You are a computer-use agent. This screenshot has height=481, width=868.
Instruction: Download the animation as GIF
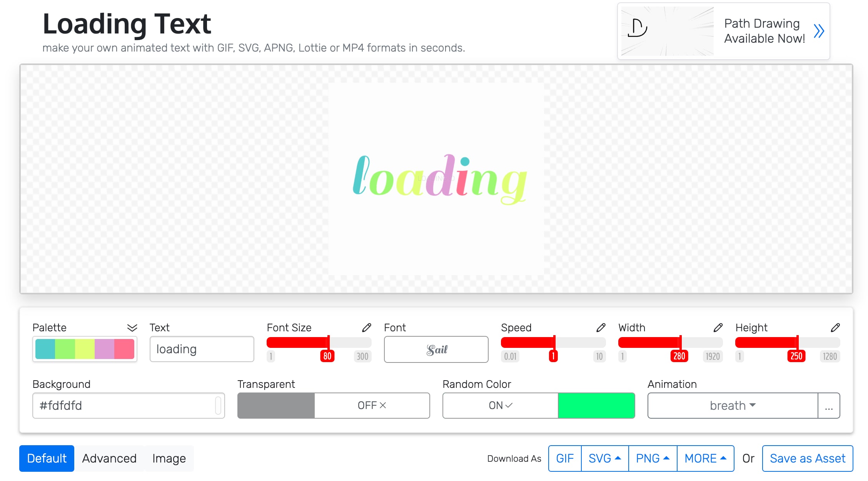click(x=564, y=458)
